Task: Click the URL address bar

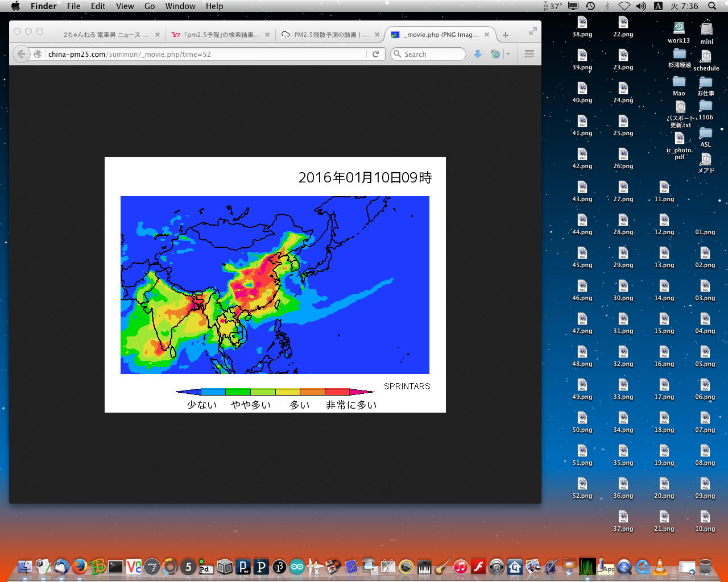Action: point(205,54)
